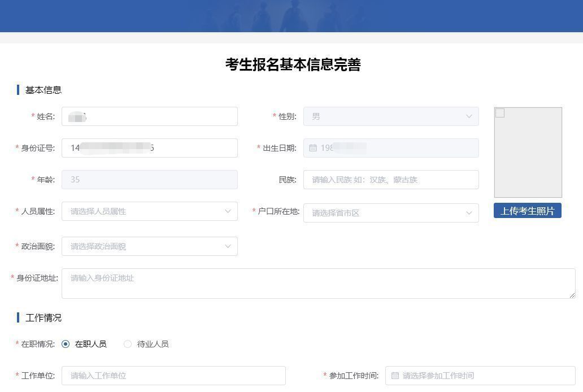Open the 人员属性 dropdown
The width and height of the screenshot is (583, 392).
[x=150, y=211]
